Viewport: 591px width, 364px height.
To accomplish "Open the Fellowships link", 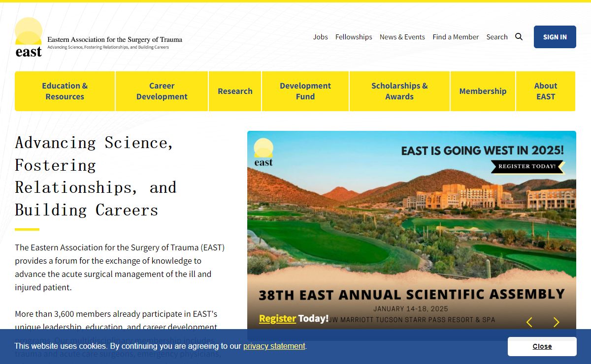I will pos(354,37).
